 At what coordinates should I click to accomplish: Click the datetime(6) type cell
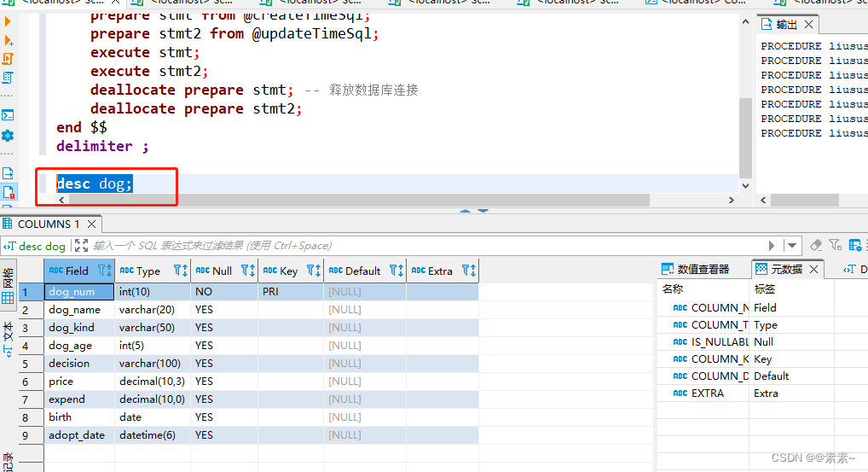point(153,435)
